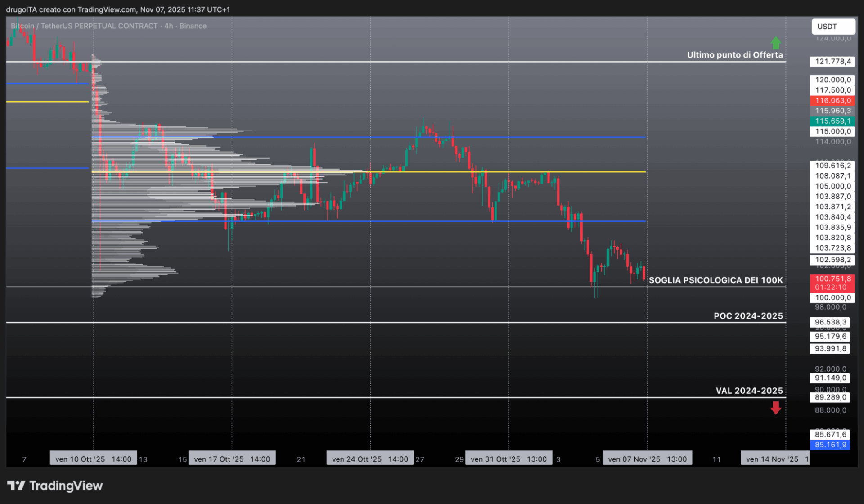Select the red 116.063,0 sell price label

coord(833,100)
